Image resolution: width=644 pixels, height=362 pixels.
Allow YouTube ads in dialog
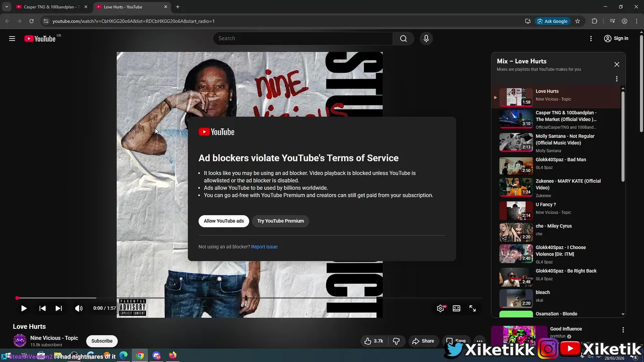(x=224, y=221)
